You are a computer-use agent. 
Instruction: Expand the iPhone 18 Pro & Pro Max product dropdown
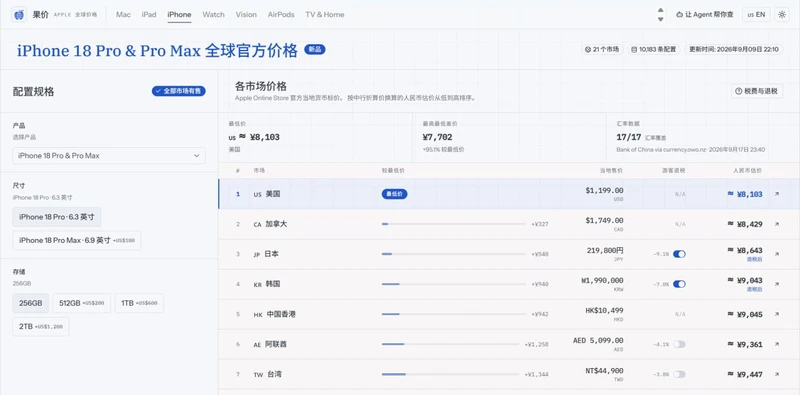click(x=109, y=156)
